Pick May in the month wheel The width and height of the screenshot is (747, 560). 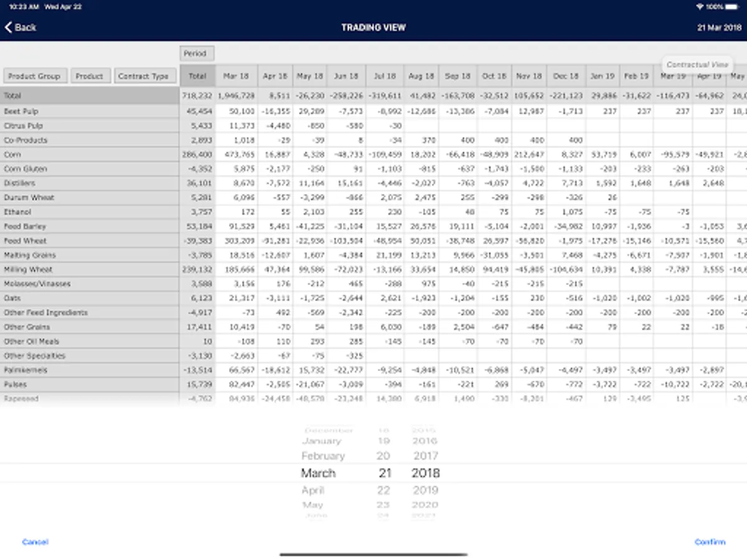tap(313, 505)
